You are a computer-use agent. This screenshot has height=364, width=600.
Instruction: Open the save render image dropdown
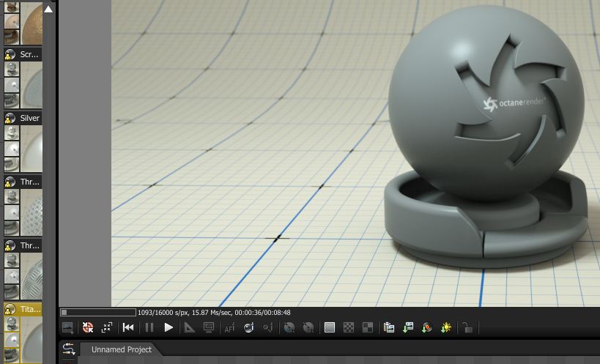pyautogui.click(x=67, y=327)
